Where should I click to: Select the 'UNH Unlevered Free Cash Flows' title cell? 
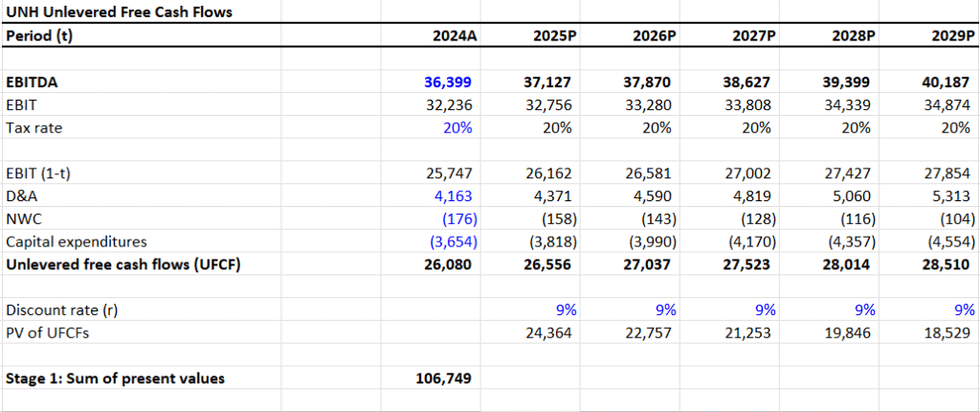(120, 11)
